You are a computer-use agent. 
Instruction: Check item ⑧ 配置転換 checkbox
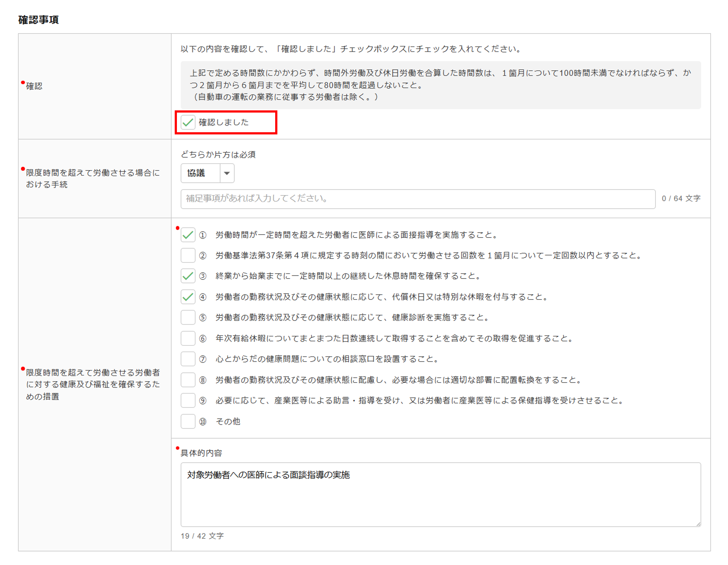(x=188, y=380)
